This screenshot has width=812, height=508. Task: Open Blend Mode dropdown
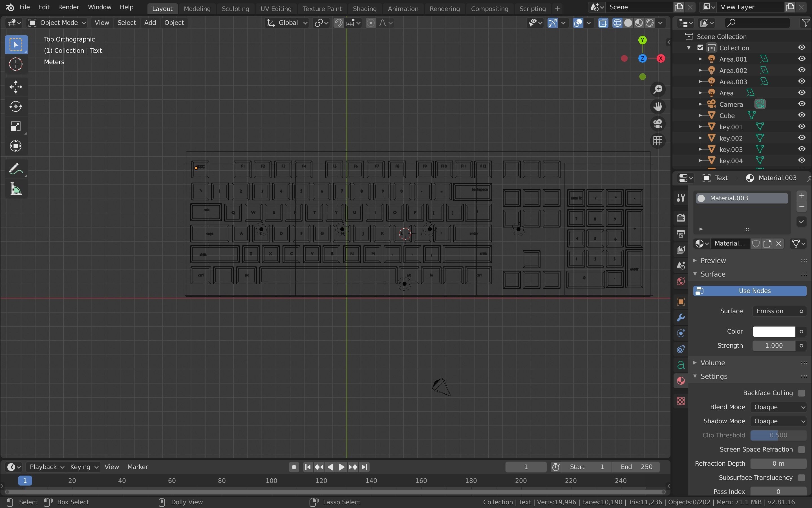click(x=778, y=407)
